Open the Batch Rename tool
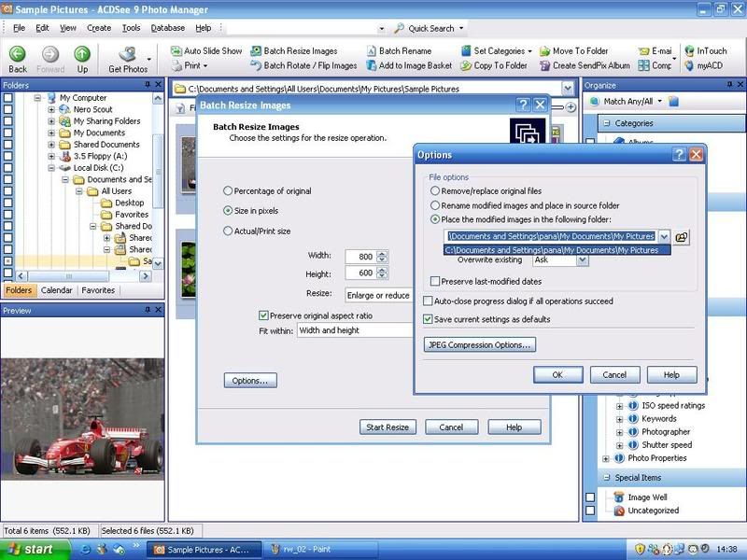Viewport: 747px width, 560px height. coord(399,51)
